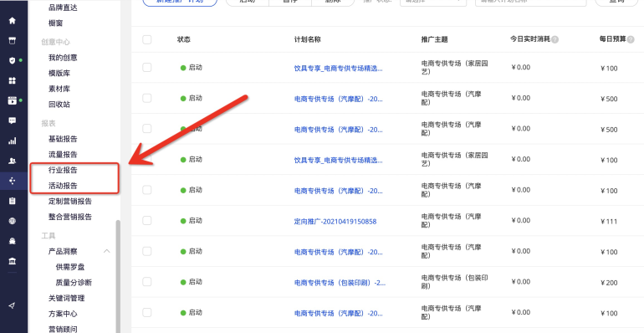Collapse the 产品洞察 menu chevron
The height and width of the screenshot is (333, 644).
(107, 251)
